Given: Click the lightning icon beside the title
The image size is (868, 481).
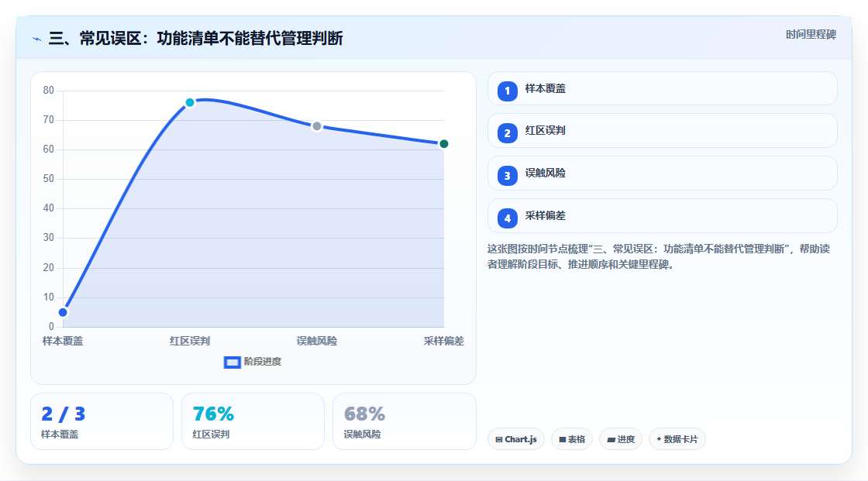Looking at the screenshot, I should pos(37,39).
